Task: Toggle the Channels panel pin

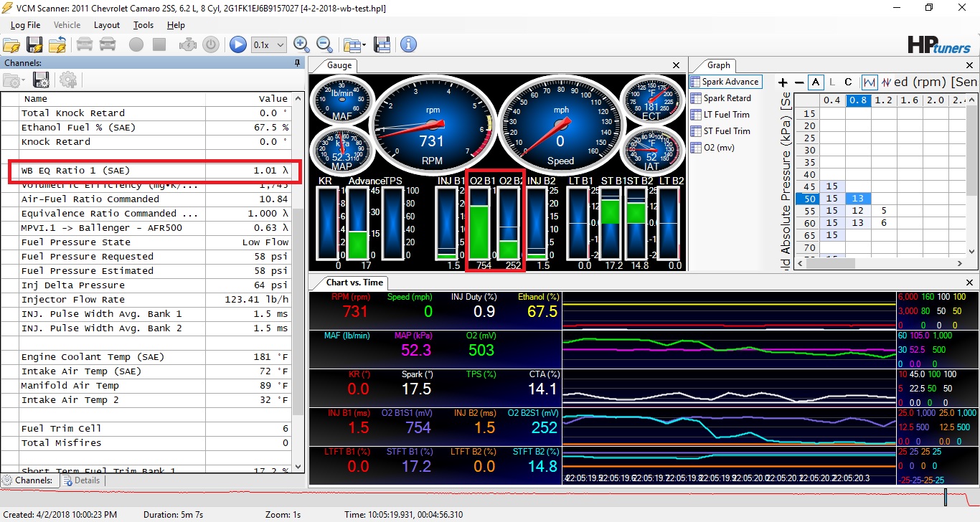Action: (298, 63)
